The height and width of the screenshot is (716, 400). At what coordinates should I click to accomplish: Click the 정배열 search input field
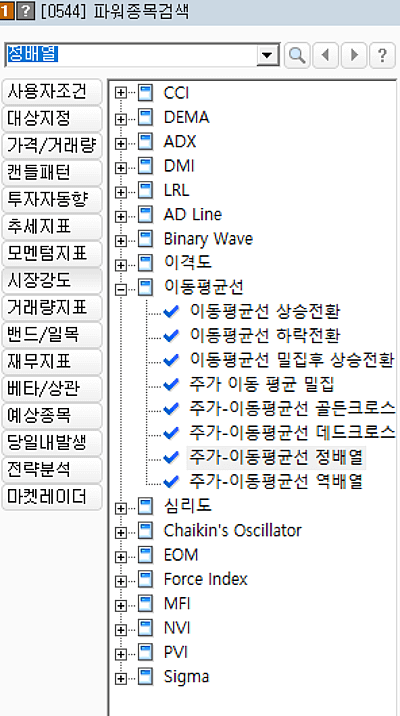click(x=132, y=56)
